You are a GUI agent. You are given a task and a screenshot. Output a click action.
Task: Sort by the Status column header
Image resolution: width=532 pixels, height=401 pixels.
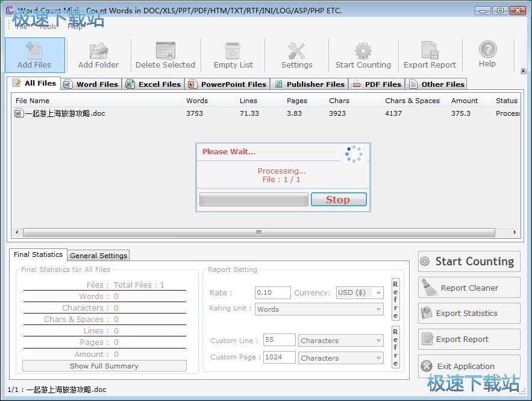coord(506,101)
